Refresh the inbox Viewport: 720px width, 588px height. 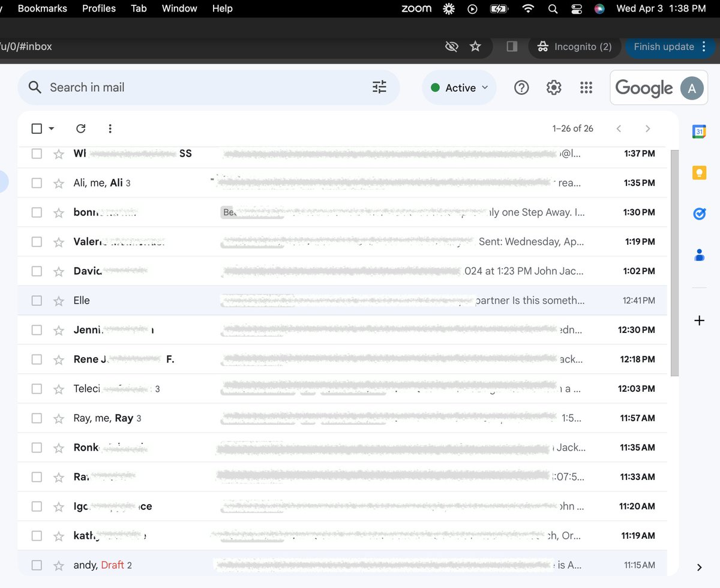pos(81,128)
